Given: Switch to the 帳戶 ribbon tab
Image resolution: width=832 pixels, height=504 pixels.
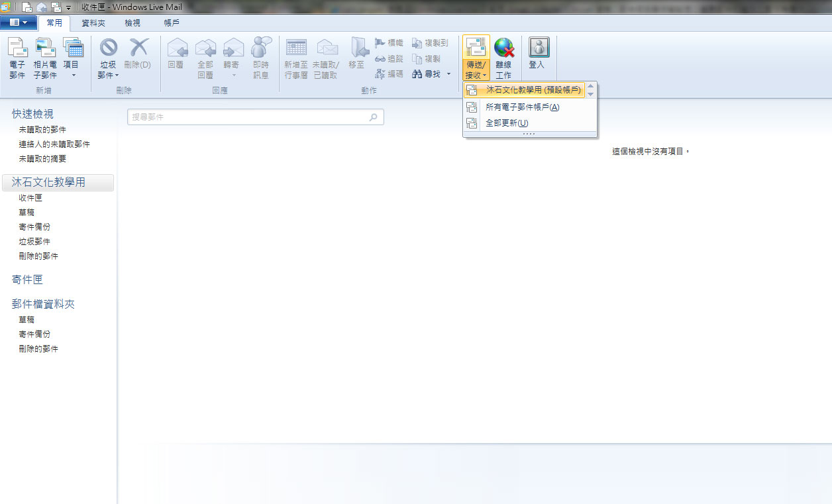Looking at the screenshot, I should 172,23.
